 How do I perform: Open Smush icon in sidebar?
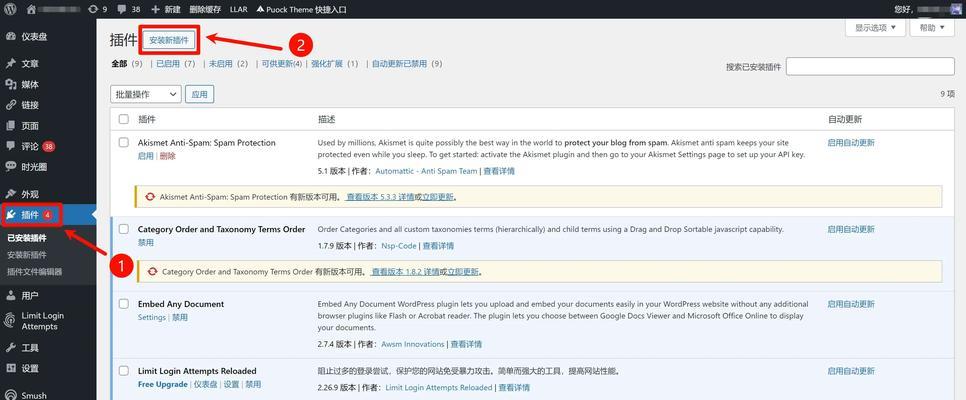10,395
